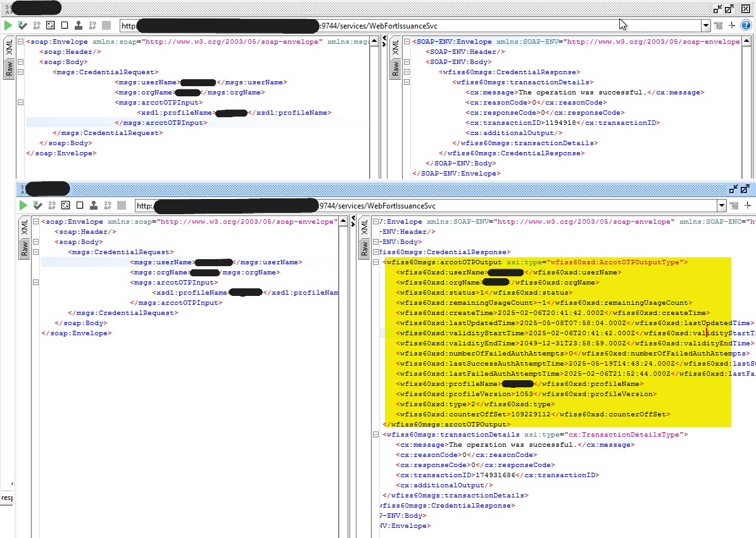The height and width of the screenshot is (538, 756).
Task: Collapse SOAP-ENV:Envelope node in upper response
Action: coord(406,41)
